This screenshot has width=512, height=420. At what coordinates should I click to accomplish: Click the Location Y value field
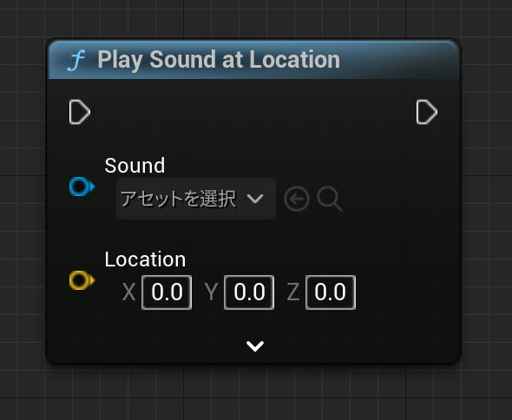249,292
